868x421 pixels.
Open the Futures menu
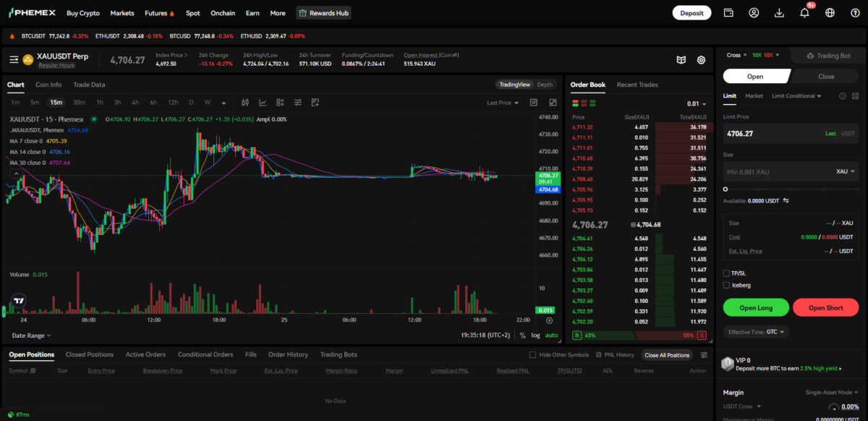tap(158, 13)
